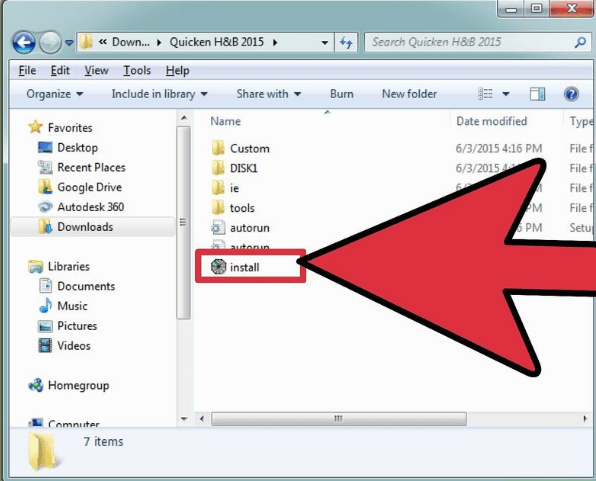Click the Custom folder icon
This screenshot has height=481, width=596.
pos(218,148)
